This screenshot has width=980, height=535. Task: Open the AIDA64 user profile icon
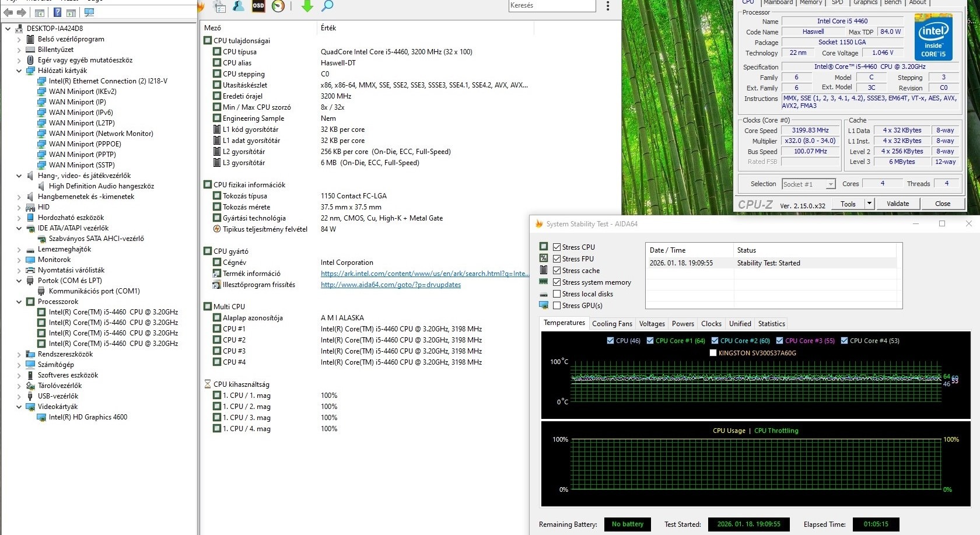(x=239, y=6)
